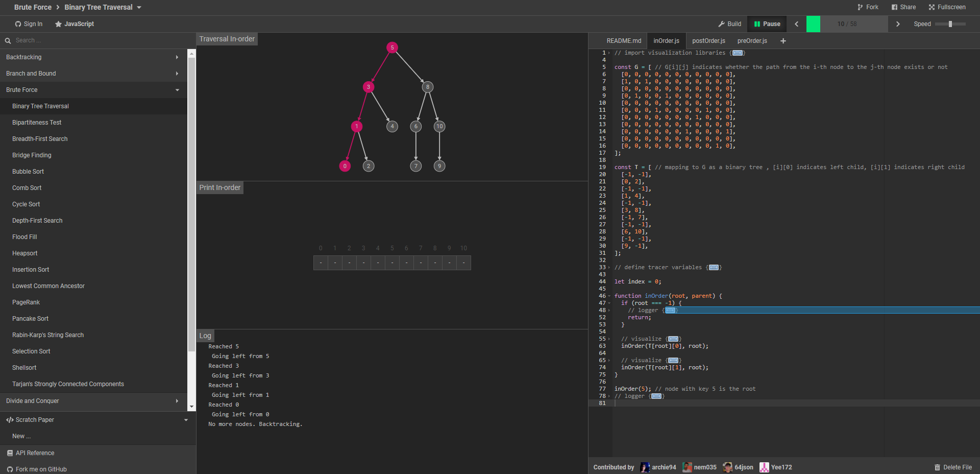Step to next frame with right chevron
The image size is (980, 474).
click(898, 24)
